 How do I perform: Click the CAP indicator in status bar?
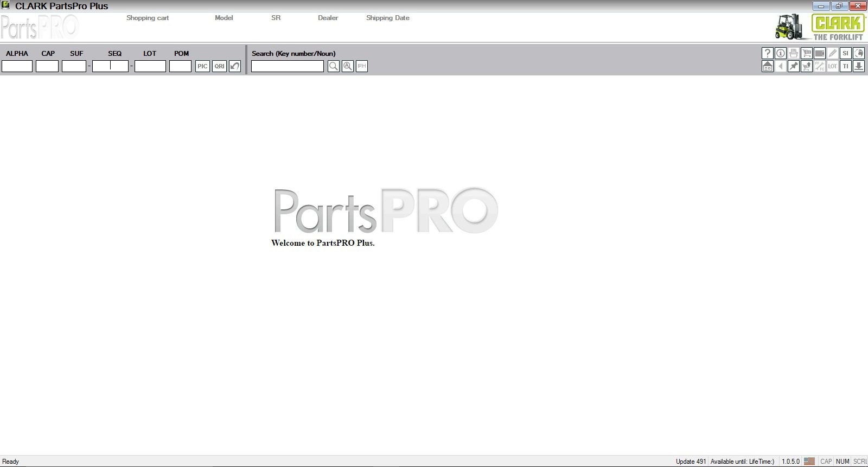tap(826, 462)
